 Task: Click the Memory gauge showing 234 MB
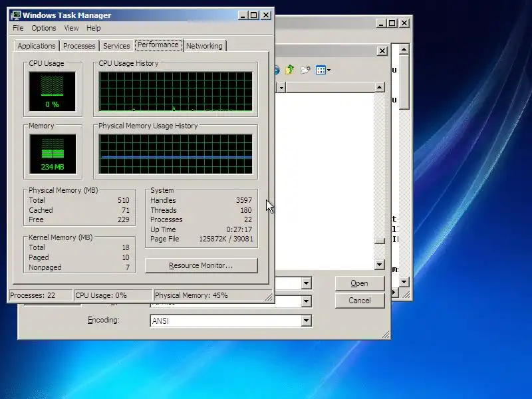click(x=53, y=154)
